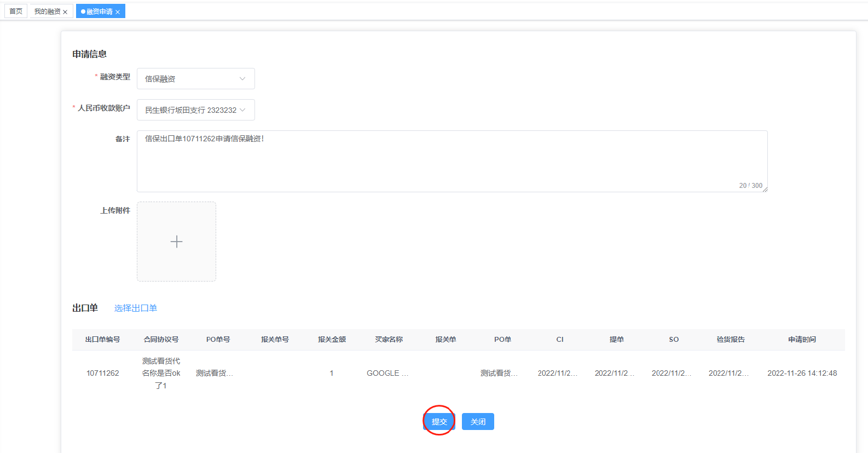
Task: Click the 合同协议号 column header
Action: (161, 340)
